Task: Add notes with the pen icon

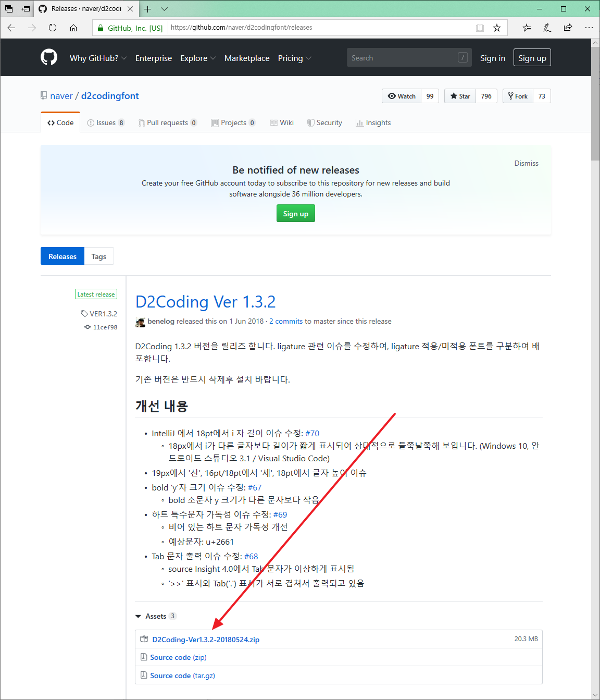Action: 547,28
